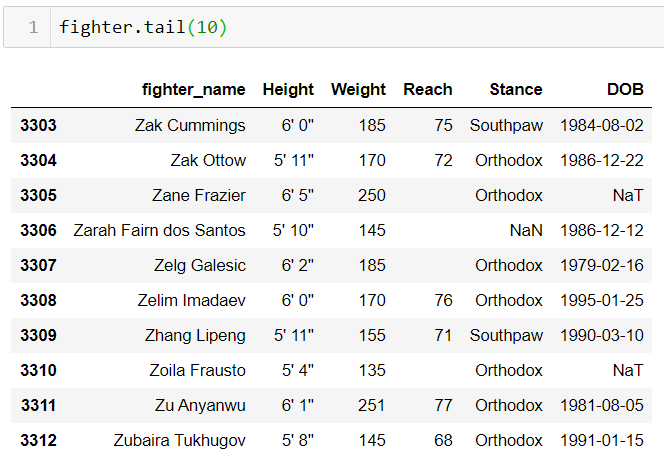This screenshot has height=466, width=664.
Task: Click the NaT DOB cell for Zane Frazier
Action: pos(628,196)
